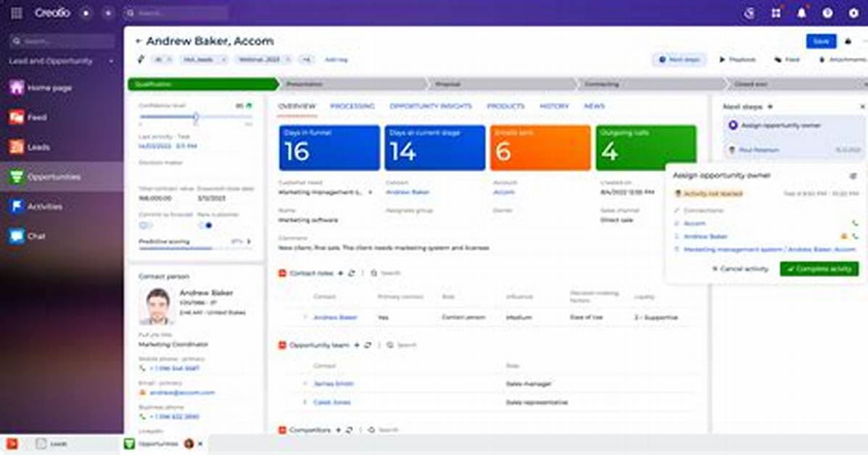This screenshot has height=455, width=868.
Task: Open James Smith in Opportunity team
Action: coord(334,384)
